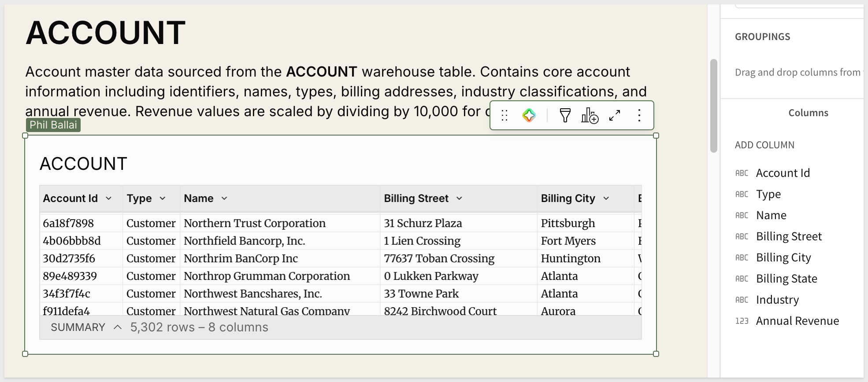Image resolution: width=868 pixels, height=382 pixels.
Task: Select Name in the column list
Action: tap(771, 216)
